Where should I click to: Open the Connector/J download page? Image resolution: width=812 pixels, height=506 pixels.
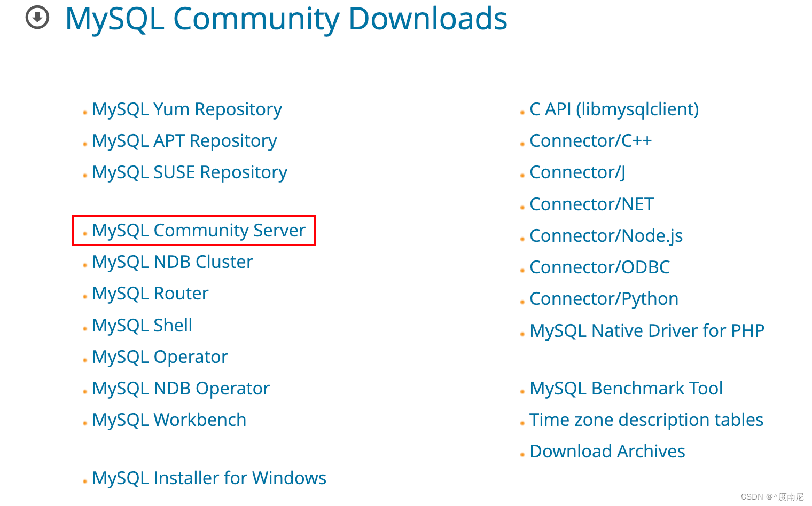pyautogui.click(x=577, y=172)
